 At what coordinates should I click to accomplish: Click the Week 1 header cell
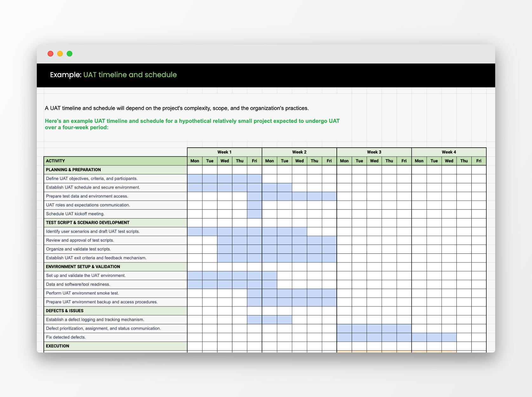pyautogui.click(x=224, y=152)
